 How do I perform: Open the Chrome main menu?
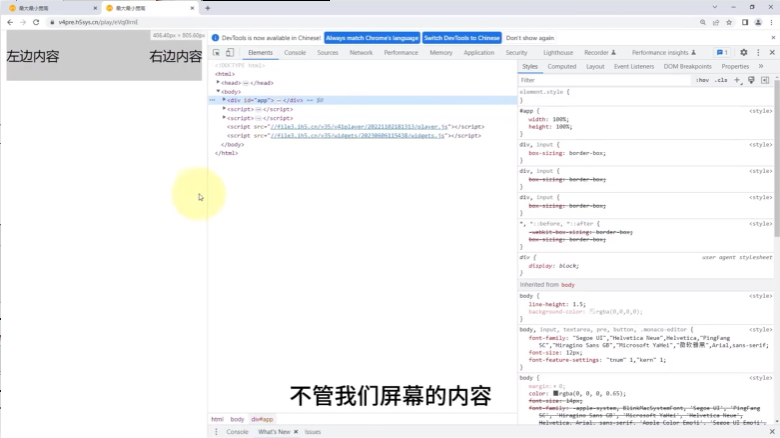point(772,22)
